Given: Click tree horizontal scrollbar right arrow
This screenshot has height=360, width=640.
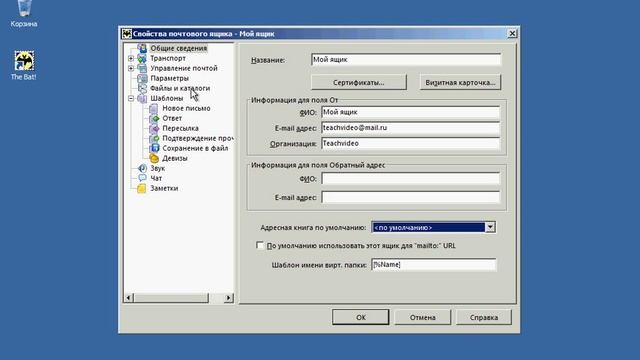Looking at the screenshot, I should [x=229, y=298].
